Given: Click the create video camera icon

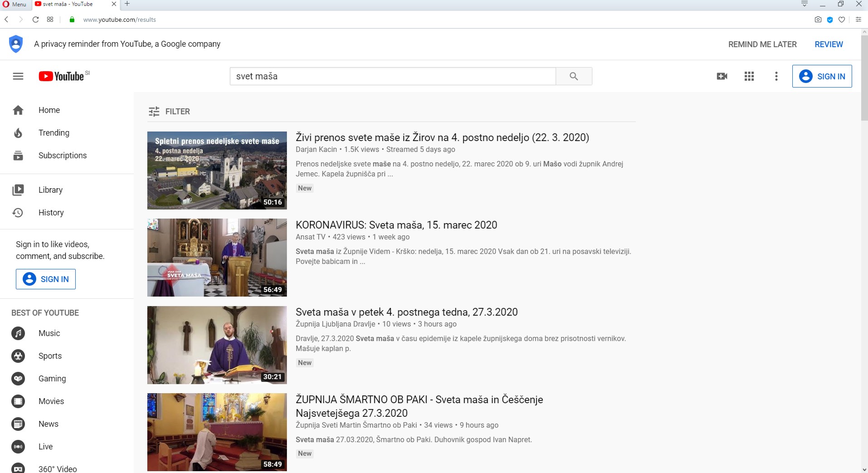Looking at the screenshot, I should point(722,76).
